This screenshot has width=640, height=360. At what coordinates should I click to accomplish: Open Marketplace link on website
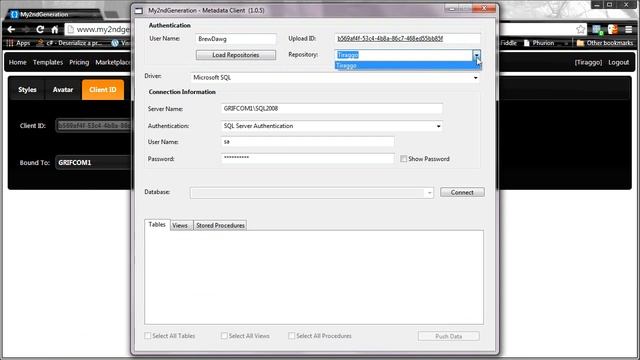pos(113,62)
